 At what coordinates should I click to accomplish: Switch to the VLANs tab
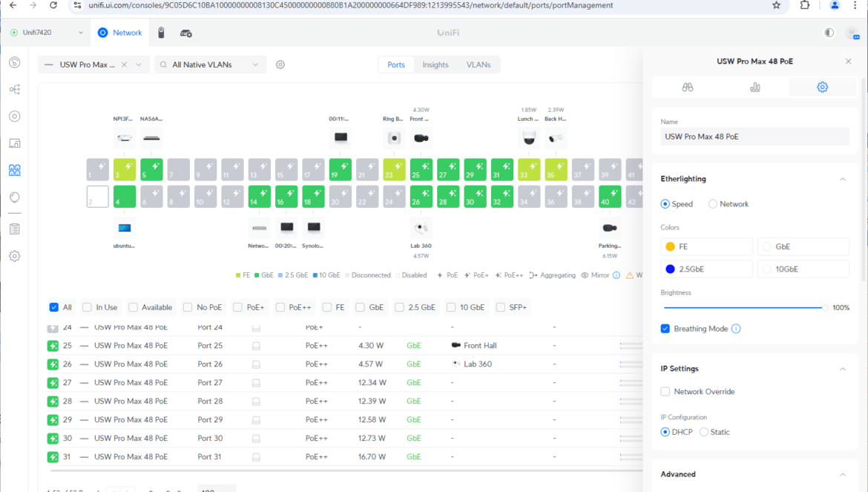pos(479,65)
